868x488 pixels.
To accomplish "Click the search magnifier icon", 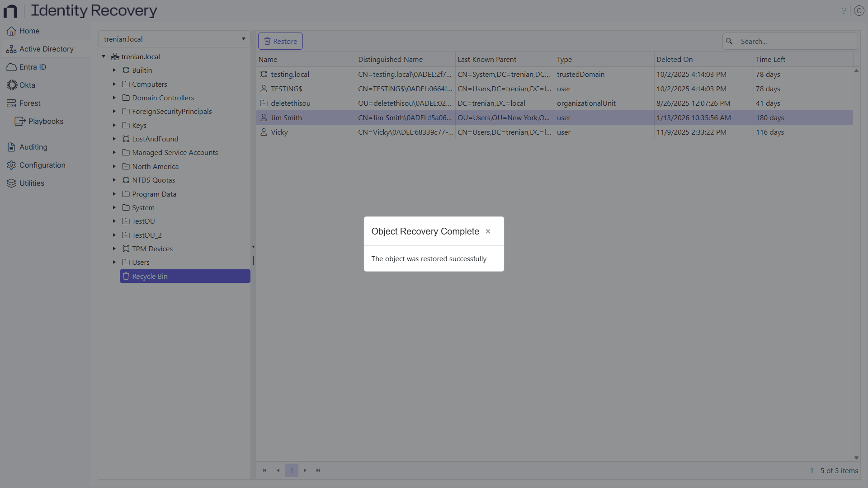I will [729, 41].
